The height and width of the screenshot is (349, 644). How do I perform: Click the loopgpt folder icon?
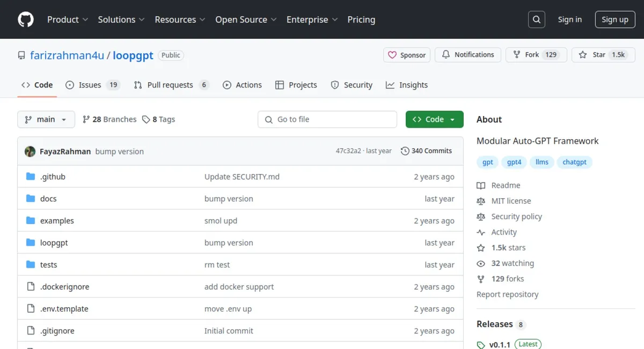(x=31, y=243)
